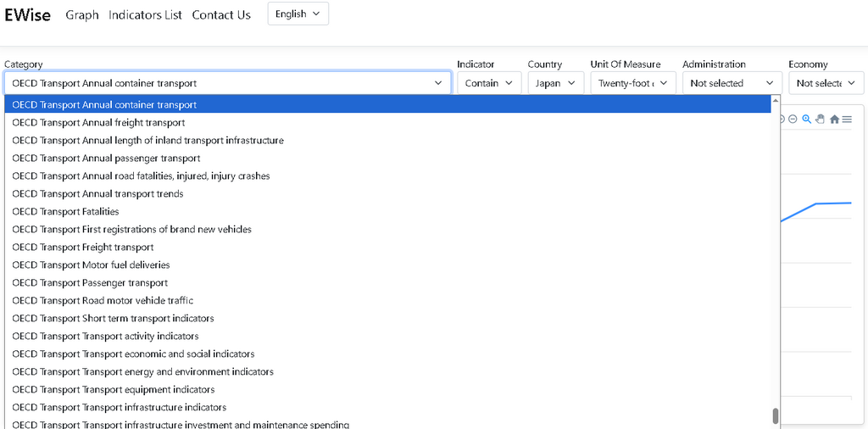The image size is (868, 429).
Task: Click the dropdown list scroll-up arrow
Action: (x=776, y=100)
